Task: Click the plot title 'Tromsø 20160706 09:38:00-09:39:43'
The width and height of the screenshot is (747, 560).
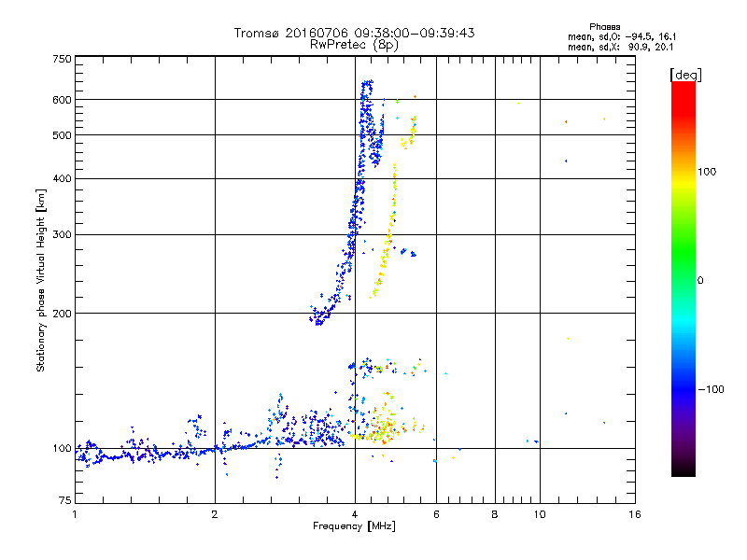Action: [x=354, y=33]
